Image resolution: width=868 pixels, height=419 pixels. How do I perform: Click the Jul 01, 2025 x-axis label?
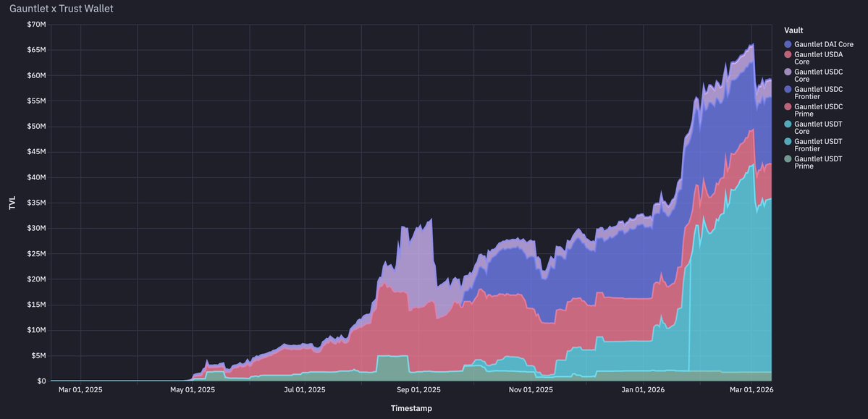305,390
